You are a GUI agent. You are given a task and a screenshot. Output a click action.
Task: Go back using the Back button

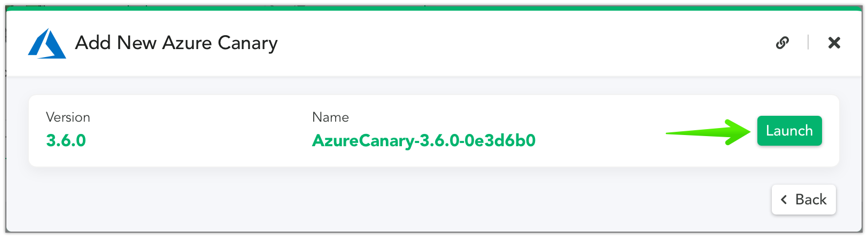[x=804, y=200]
